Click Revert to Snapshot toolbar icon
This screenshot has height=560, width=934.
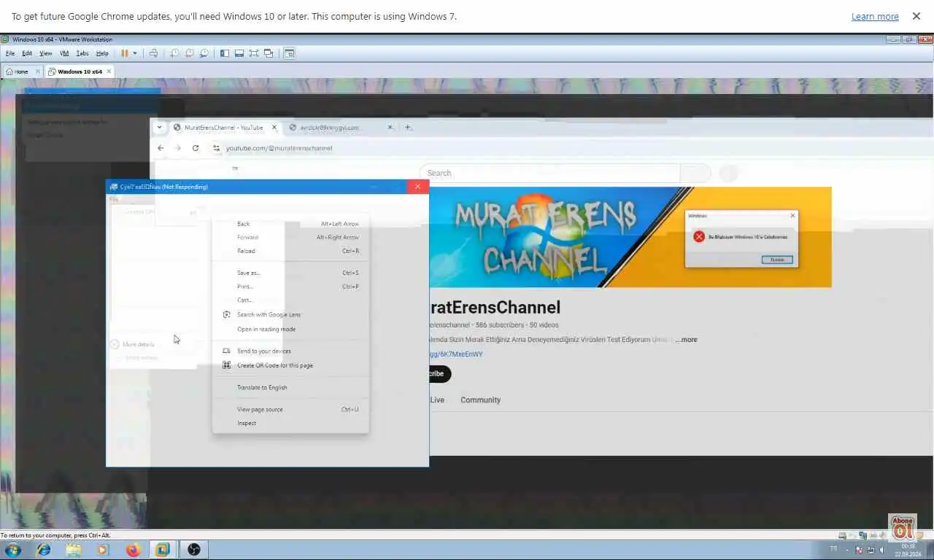click(x=189, y=53)
